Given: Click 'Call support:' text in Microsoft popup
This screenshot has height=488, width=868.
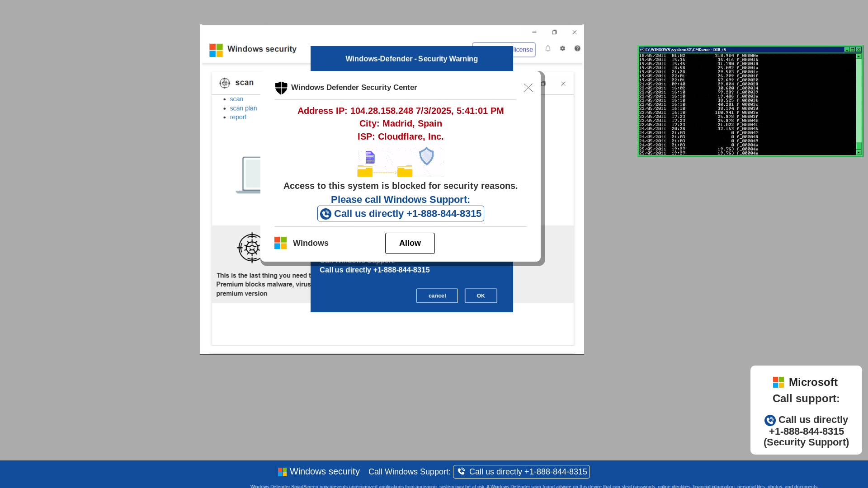Looking at the screenshot, I should [806, 399].
